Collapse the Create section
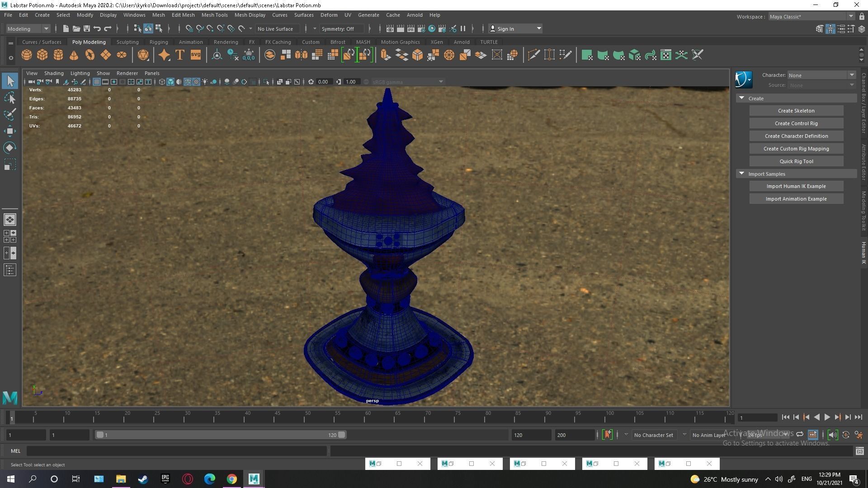Viewport: 868px width, 488px height. pos(741,98)
